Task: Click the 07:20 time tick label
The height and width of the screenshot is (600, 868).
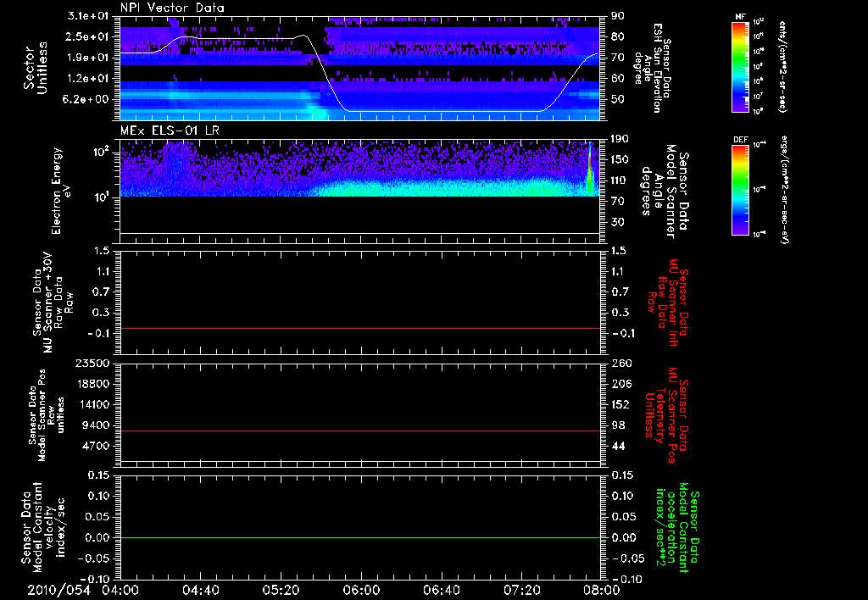Action: click(x=521, y=590)
